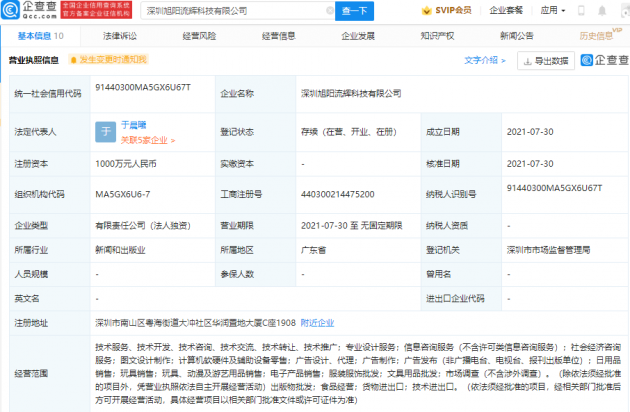Open legal representative 于晨曦 link
This screenshot has height=412, width=630.
[x=133, y=125]
